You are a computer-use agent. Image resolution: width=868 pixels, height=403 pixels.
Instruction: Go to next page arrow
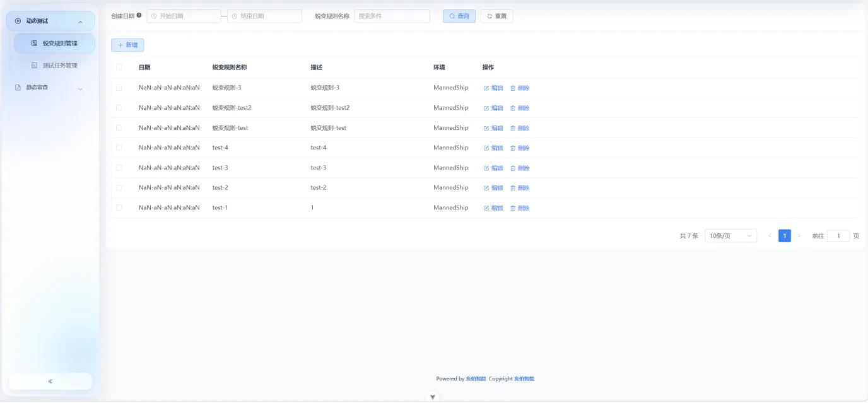(799, 236)
